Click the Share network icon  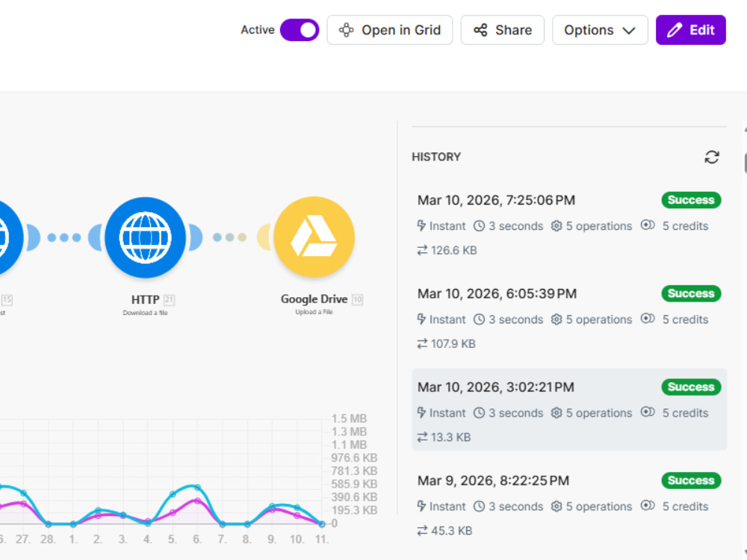click(x=480, y=30)
